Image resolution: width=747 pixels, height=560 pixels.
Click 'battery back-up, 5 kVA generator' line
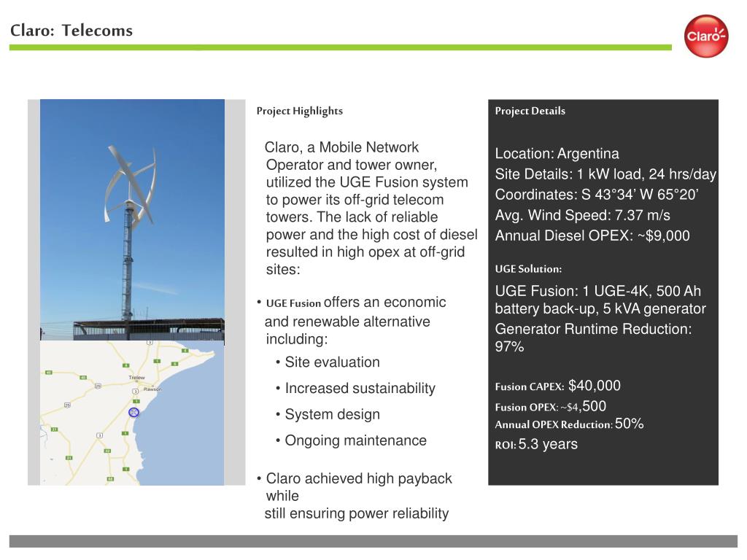[x=600, y=308]
